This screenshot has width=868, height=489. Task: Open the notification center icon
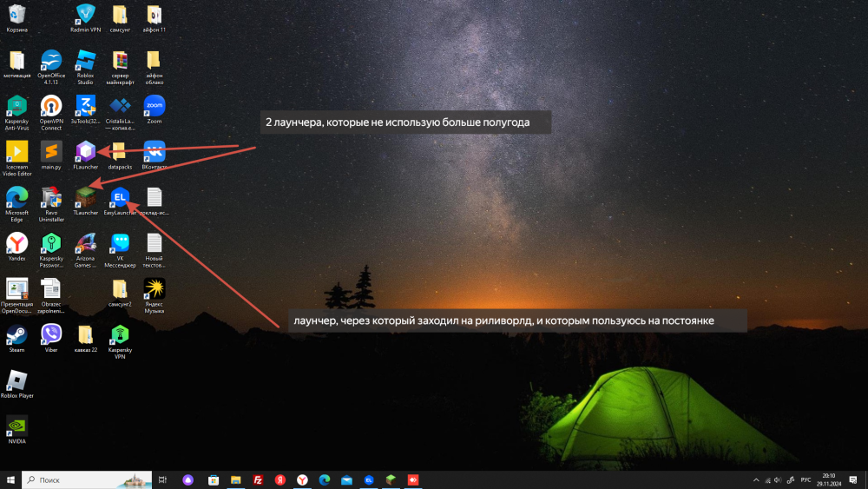[853, 480]
